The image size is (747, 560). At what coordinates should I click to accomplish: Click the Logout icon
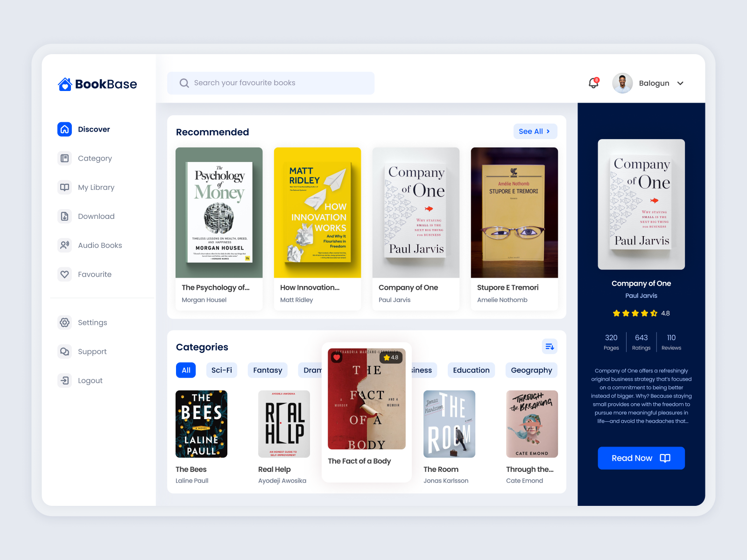65,380
